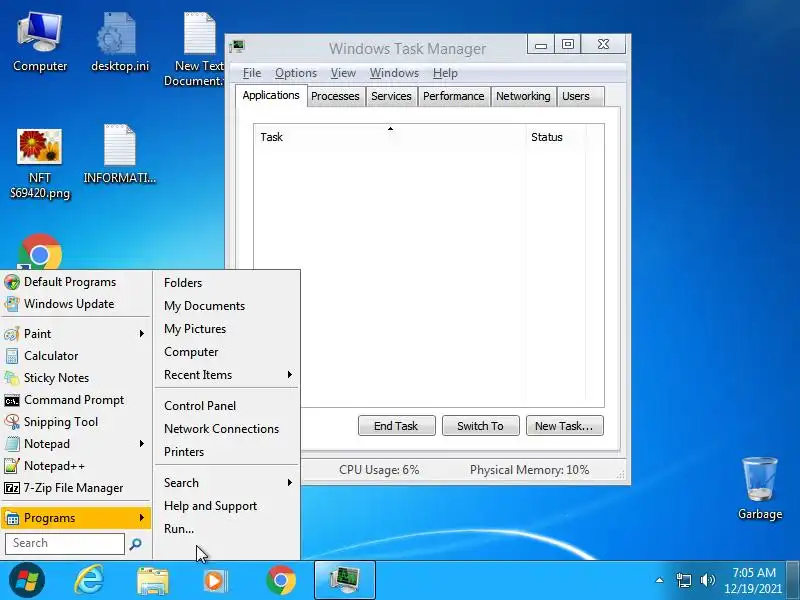Open 7-Zip File Manager from Start menu

76,488
